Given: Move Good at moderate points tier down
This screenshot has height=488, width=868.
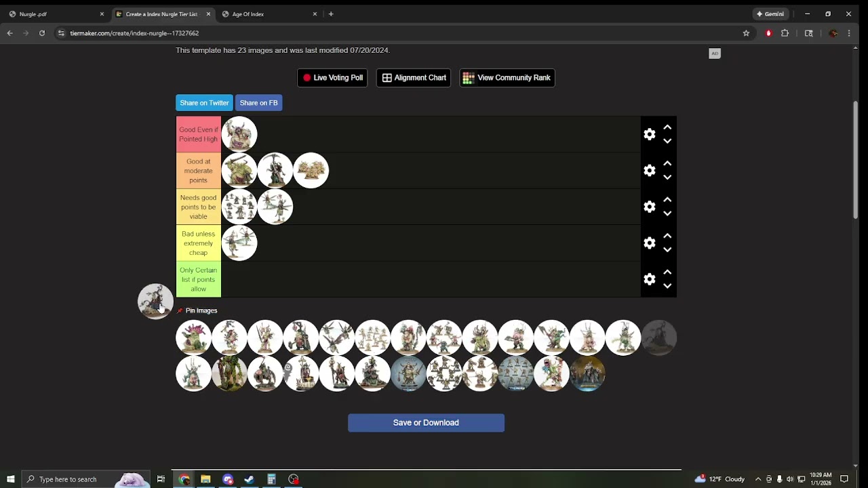Looking at the screenshot, I should (x=667, y=178).
